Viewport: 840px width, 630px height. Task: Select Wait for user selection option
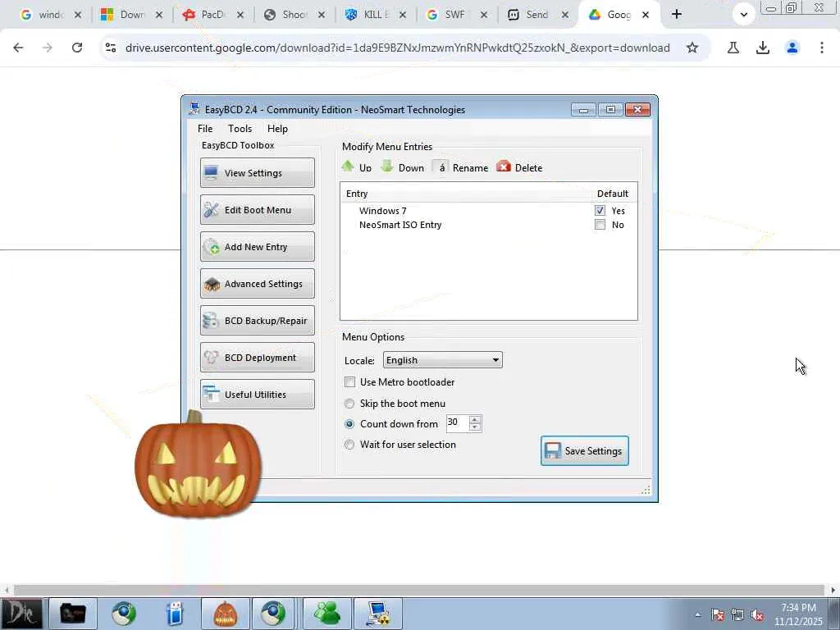pyautogui.click(x=349, y=445)
